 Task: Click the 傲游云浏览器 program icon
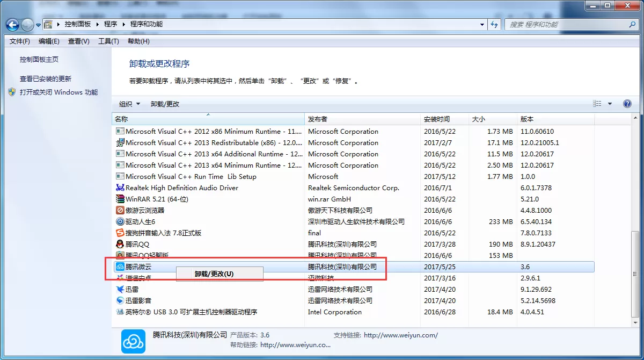tap(120, 210)
